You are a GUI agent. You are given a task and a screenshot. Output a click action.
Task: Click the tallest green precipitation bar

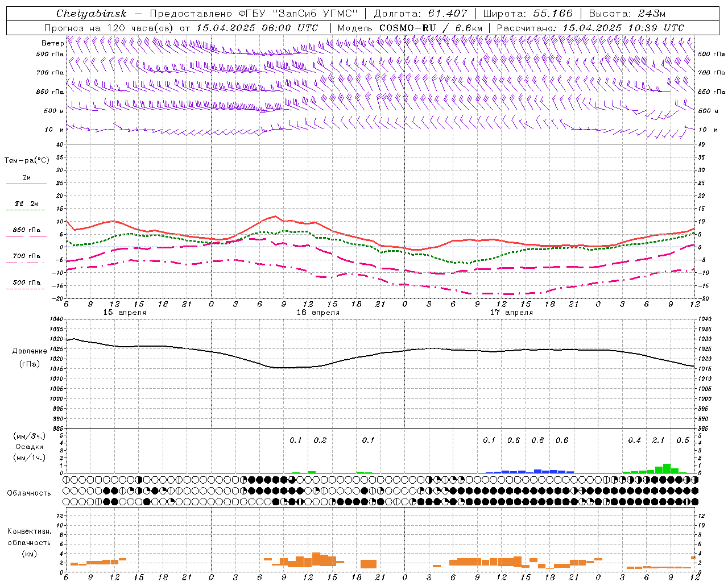(x=667, y=468)
